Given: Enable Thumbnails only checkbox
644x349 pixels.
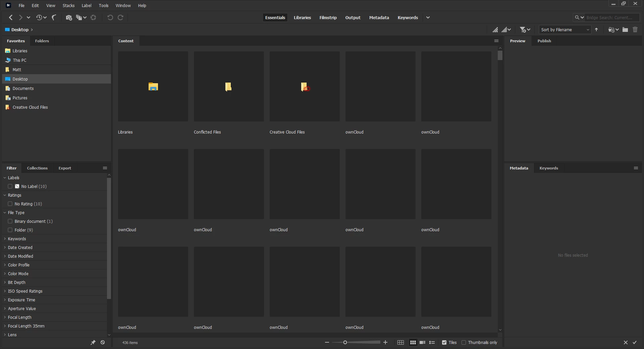Looking at the screenshot, I should click(x=464, y=342).
